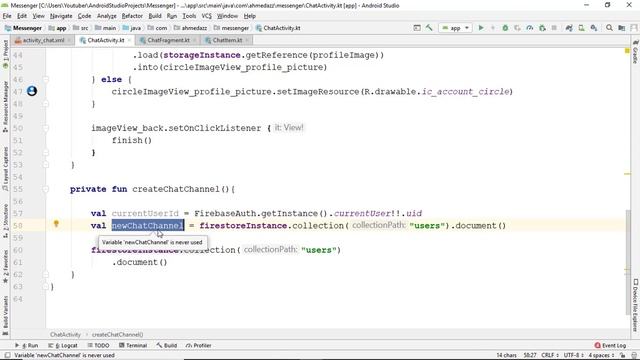The width and height of the screenshot is (640, 360).
Task: Click the fold end marker on line 62
Action: (46, 274)
